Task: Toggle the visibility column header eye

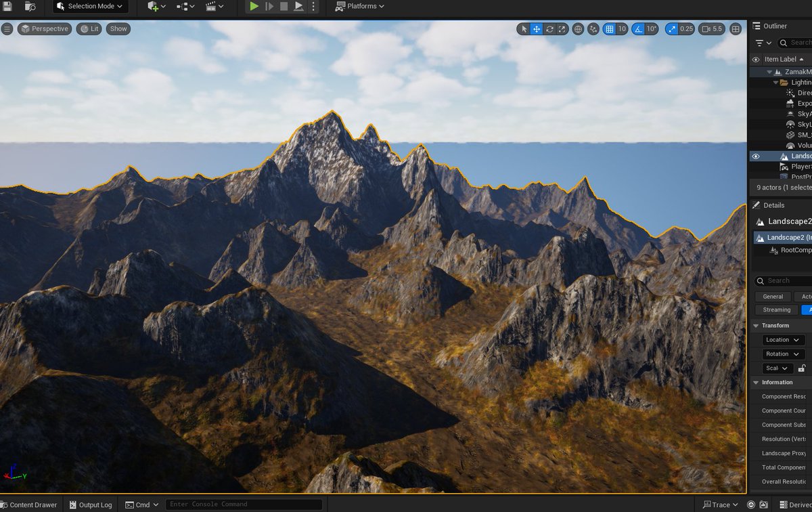Action: tap(756, 59)
